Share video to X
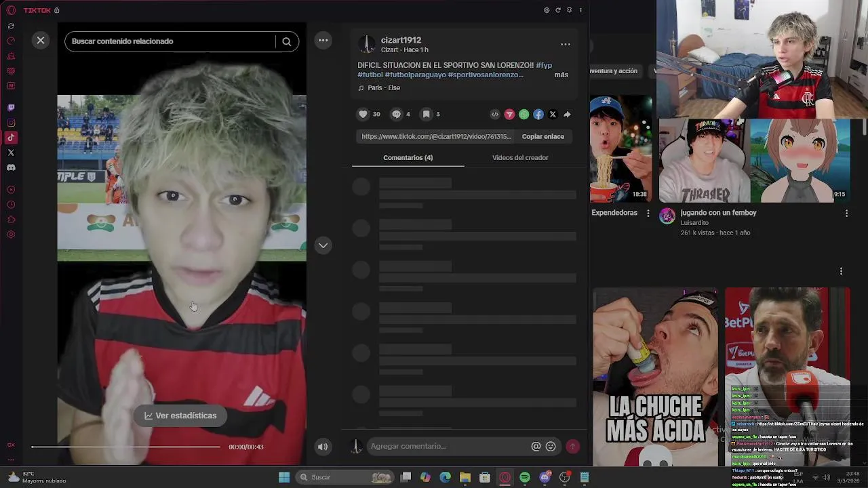Image resolution: width=868 pixels, height=488 pixels. [553, 115]
